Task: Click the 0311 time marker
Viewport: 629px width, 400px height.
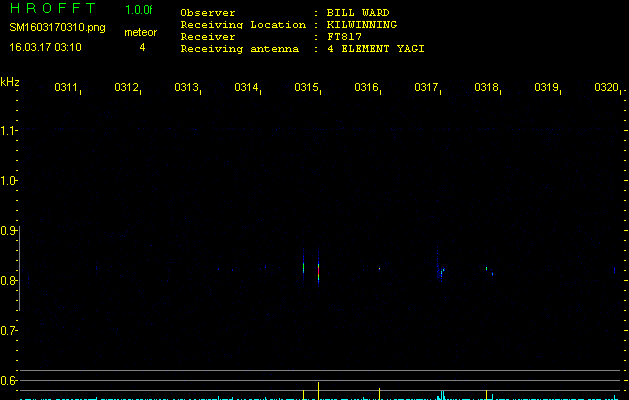Action: coord(66,87)
